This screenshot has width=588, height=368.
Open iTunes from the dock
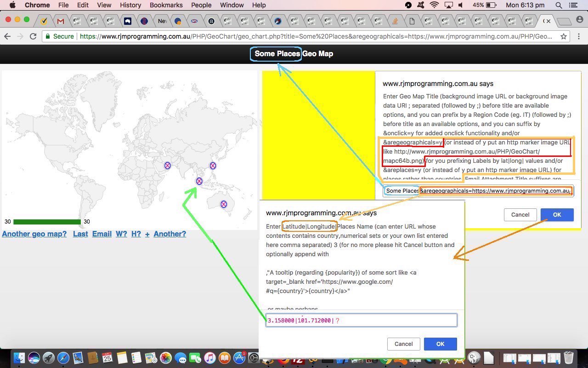tap(210, 358)
